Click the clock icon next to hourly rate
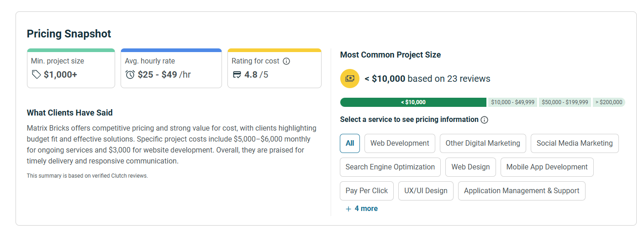This screenshot has height=232, width=644. coord(130,74)
